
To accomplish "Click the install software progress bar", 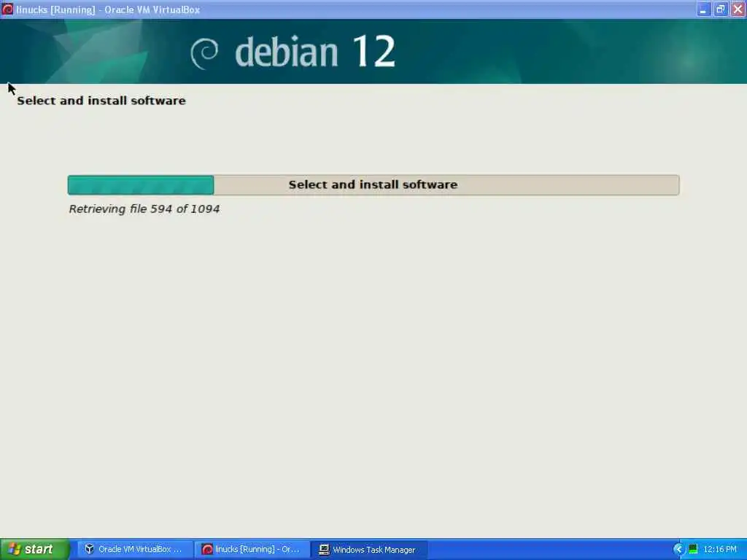I will click(373, 184).
